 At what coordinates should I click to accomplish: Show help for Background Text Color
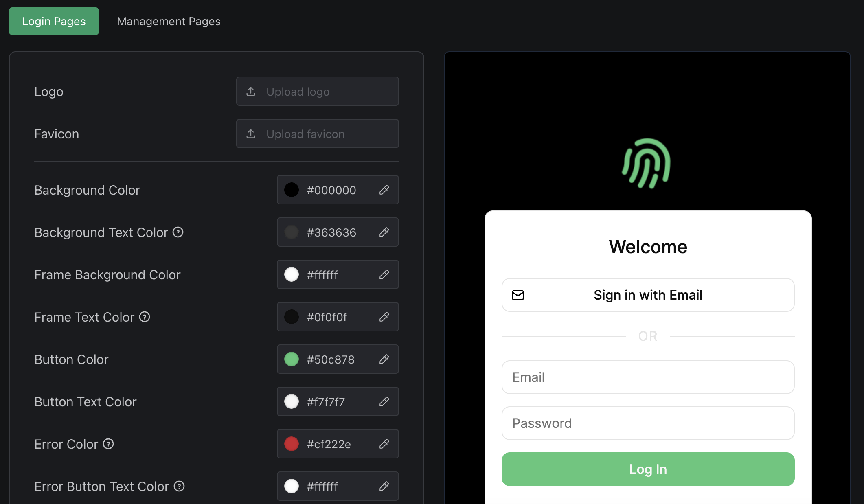[x=178, y=232]
